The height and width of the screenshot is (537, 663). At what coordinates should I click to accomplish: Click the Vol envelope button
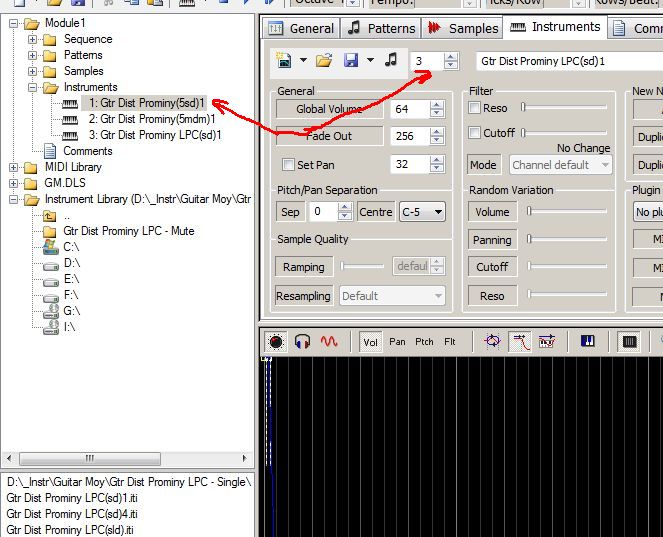pyautogui.click(x=370, y=342)
